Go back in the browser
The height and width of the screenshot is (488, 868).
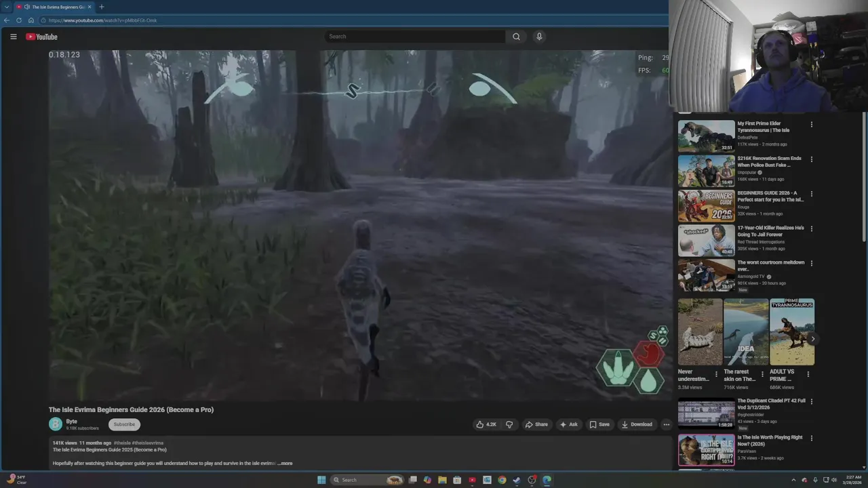[7, 20]
